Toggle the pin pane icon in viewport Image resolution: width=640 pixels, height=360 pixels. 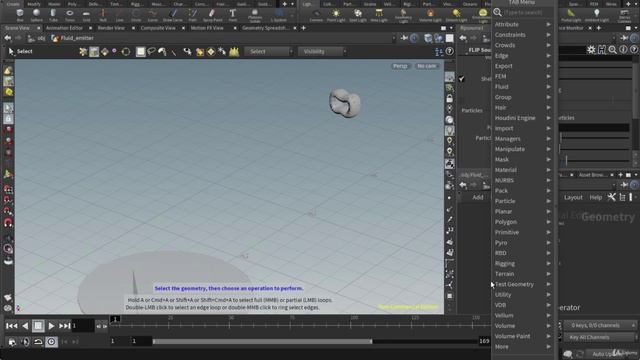[x=404, y=38]
